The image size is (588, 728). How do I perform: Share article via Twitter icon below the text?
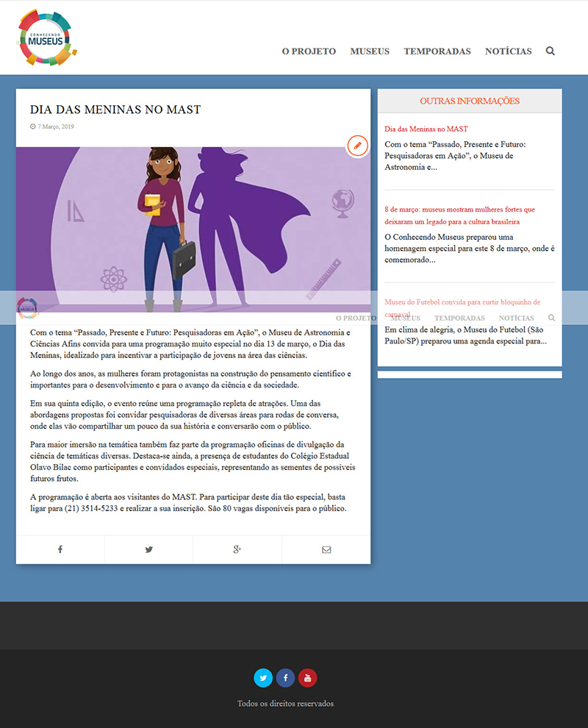[148, 549]
